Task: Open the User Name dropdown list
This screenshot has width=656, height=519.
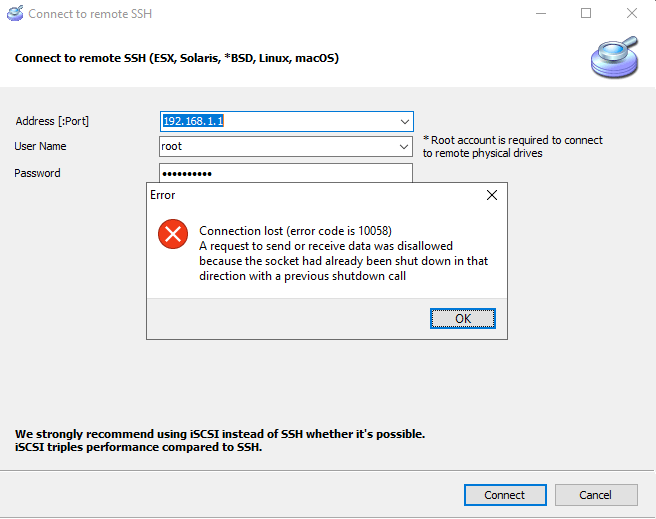Action: (404, 146)
